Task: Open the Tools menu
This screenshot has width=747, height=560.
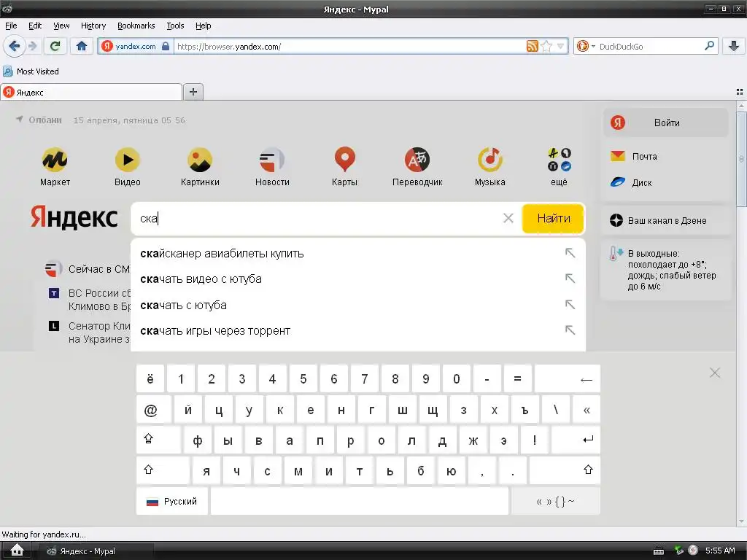Action: 175,26
